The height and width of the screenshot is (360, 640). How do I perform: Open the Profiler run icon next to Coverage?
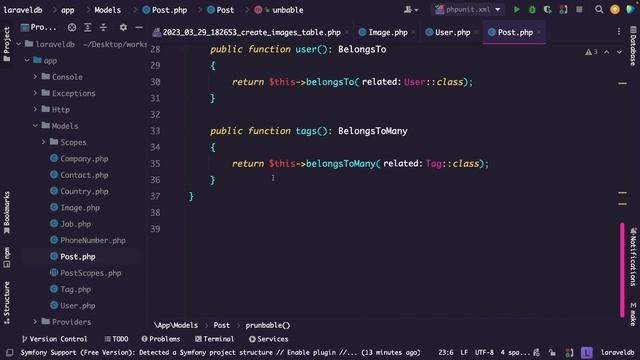coord(563,9)
